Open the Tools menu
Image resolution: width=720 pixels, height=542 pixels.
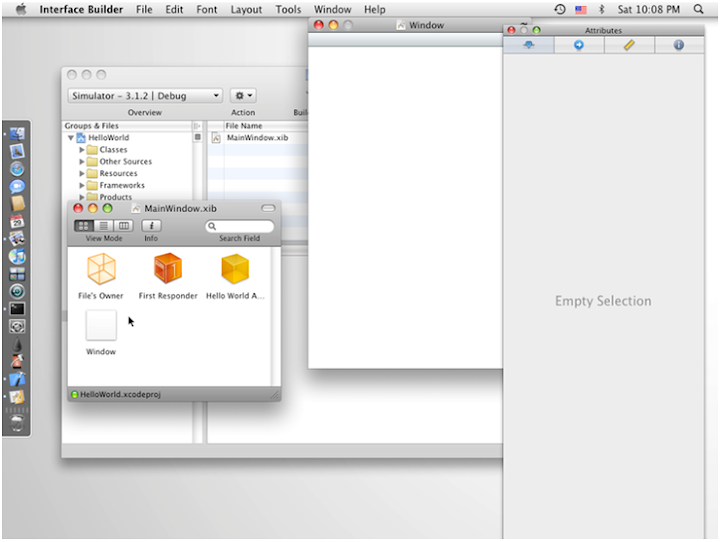(288, 9)
